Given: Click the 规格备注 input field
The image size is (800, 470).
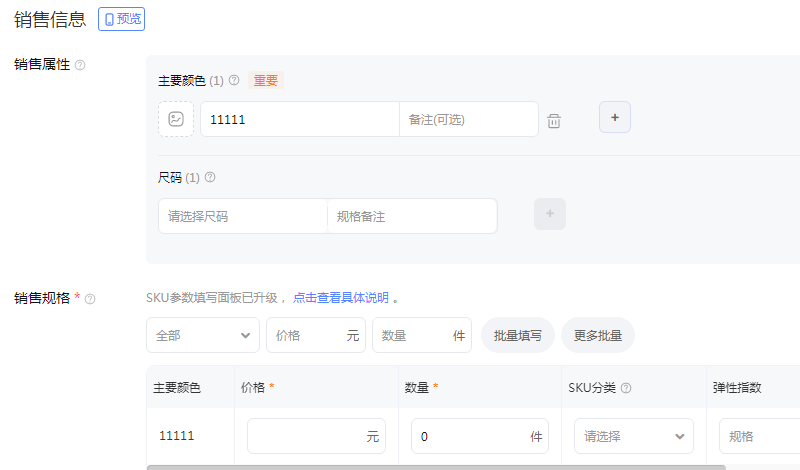Looking at the screenshot, I should 412,216.
